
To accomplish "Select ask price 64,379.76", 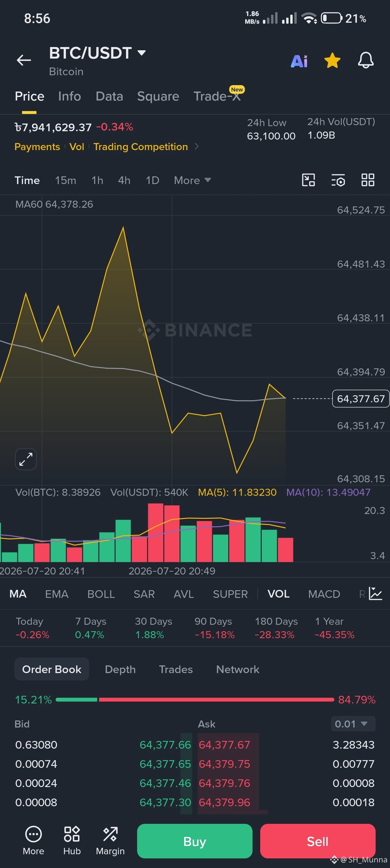I will (224, 783).
